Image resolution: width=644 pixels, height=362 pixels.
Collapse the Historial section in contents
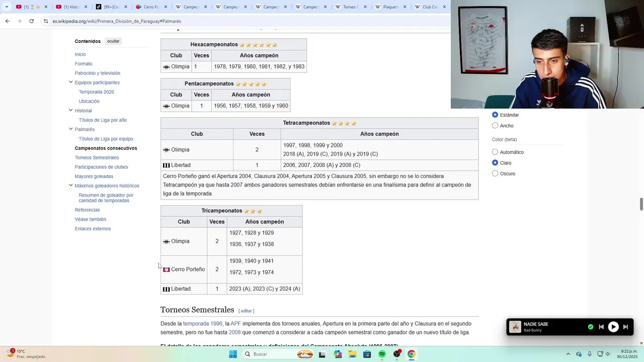tap(70, 110)
